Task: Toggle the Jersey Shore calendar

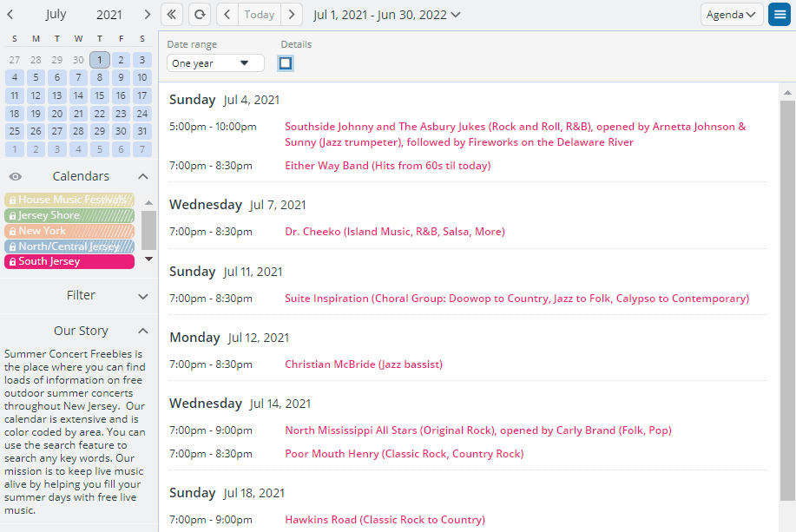Action: (69, 215)
